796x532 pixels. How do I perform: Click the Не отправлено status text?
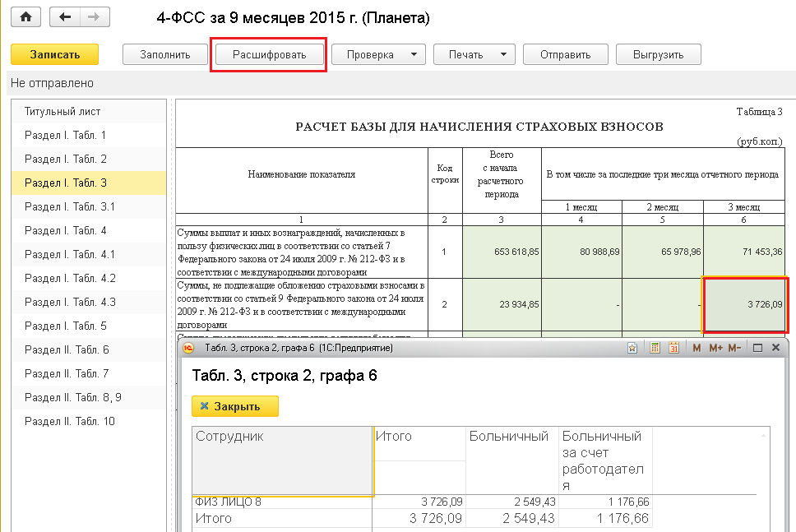52,83
